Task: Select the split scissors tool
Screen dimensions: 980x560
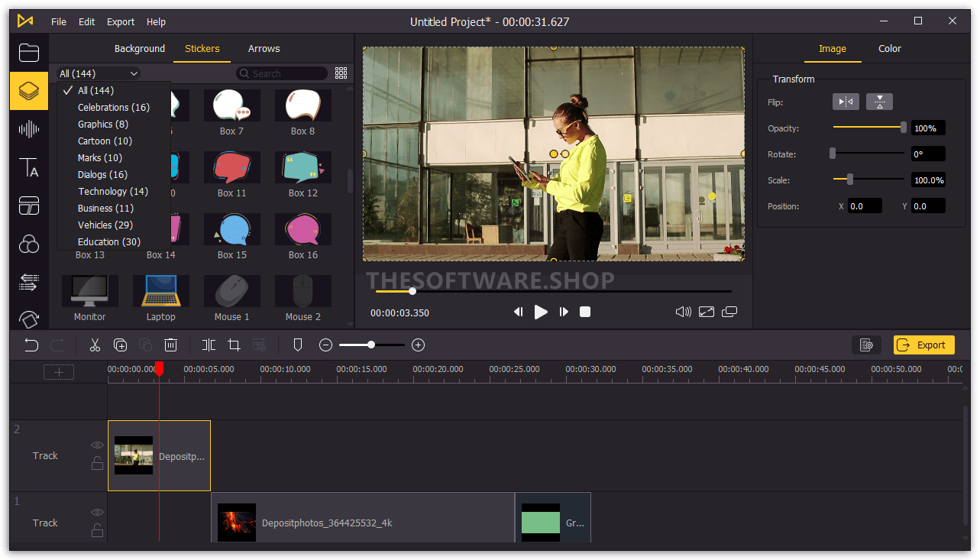Action: (95, 345)
